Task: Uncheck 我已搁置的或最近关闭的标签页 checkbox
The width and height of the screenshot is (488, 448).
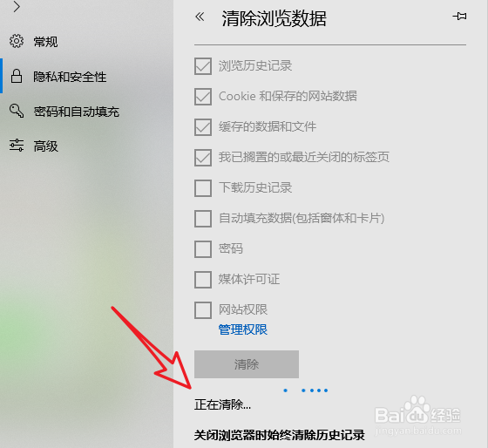Action: coord(203,158)
